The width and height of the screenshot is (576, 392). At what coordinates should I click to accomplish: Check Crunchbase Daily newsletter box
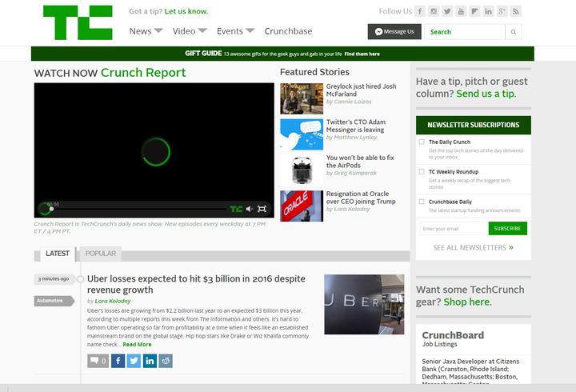[x=422, y=202]
